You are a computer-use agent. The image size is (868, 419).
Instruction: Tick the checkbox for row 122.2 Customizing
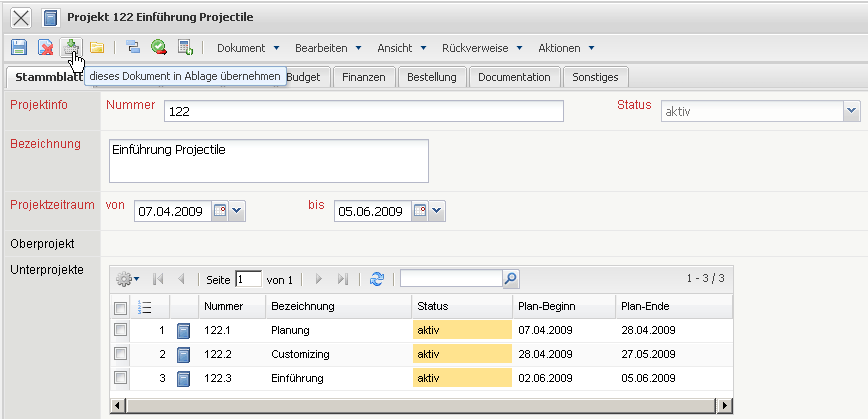point(121,353)
